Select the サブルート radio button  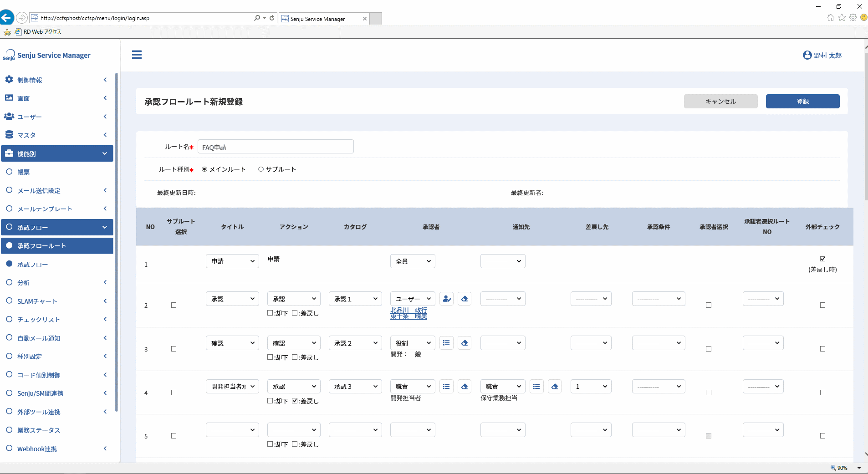coord(261,169)
